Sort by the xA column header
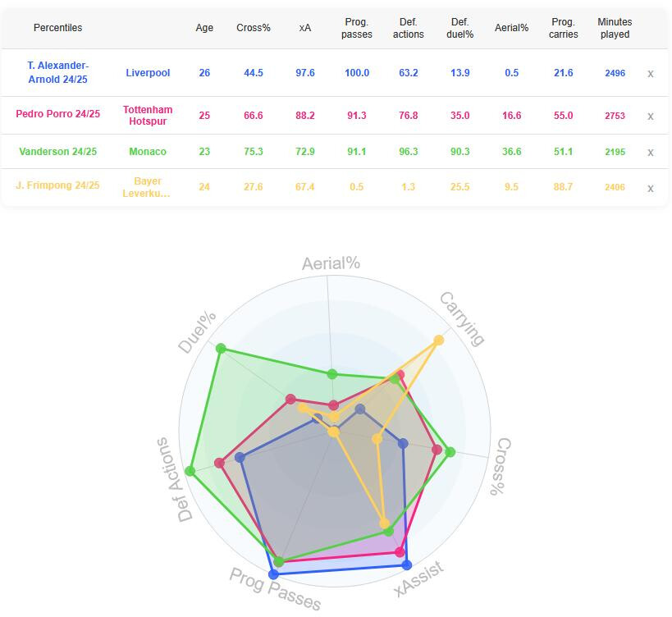This screenshot has height=617, width=672. pyautogui.click(x=304, y=28)
